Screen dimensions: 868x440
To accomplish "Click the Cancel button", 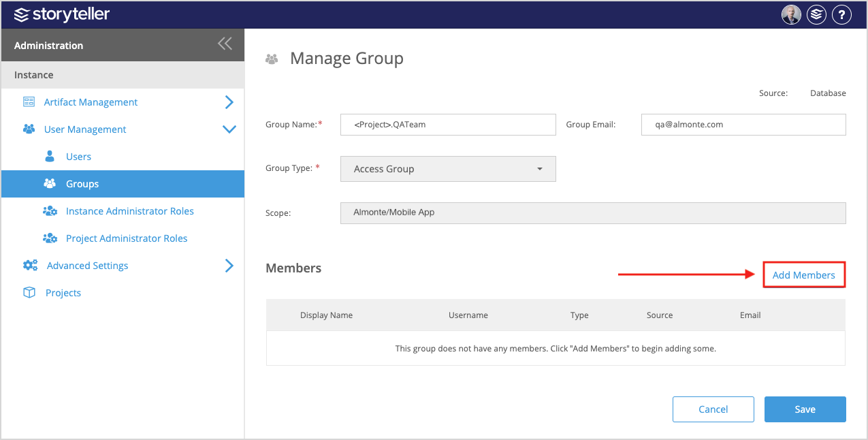I will tap(713, 409).
